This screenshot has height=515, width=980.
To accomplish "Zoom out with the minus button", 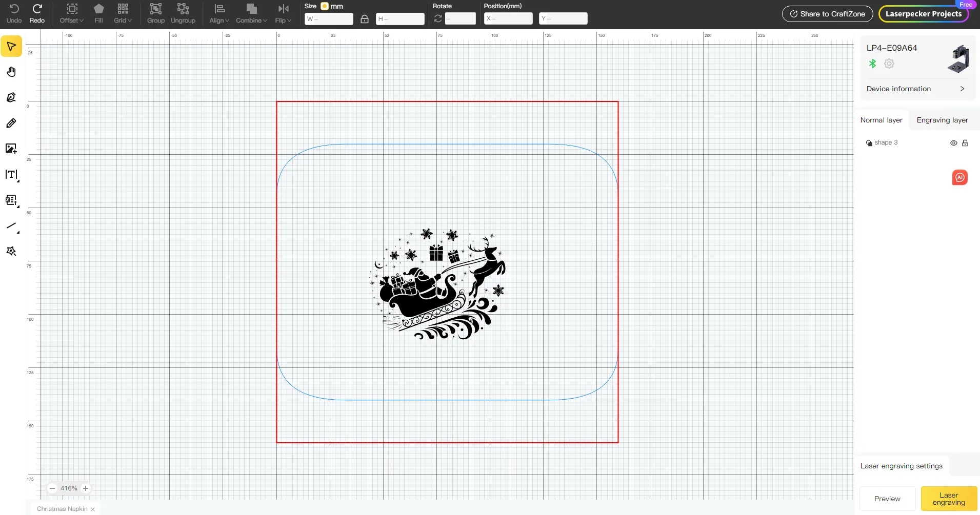I will [x=52, y=488].
